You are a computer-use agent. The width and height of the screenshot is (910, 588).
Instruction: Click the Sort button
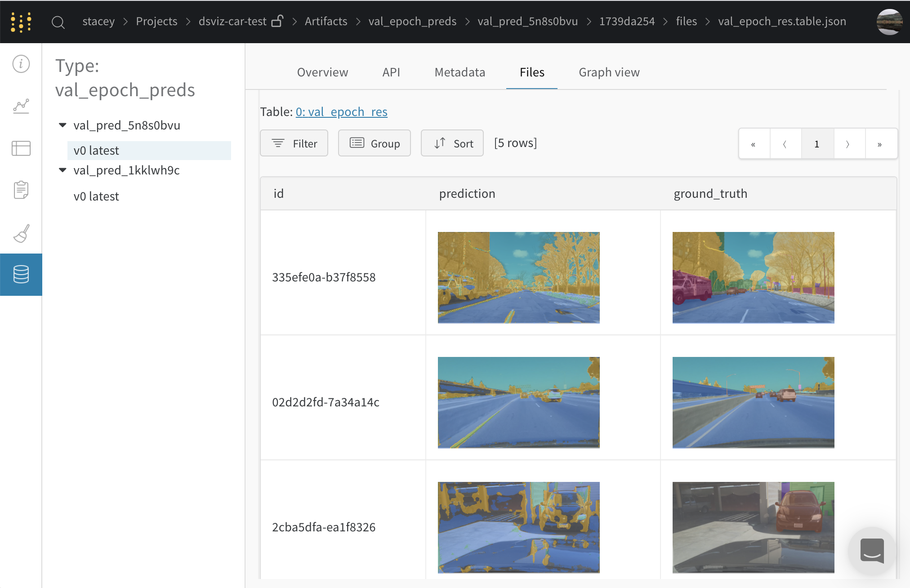pyautogui.click(x=452, y=143)
